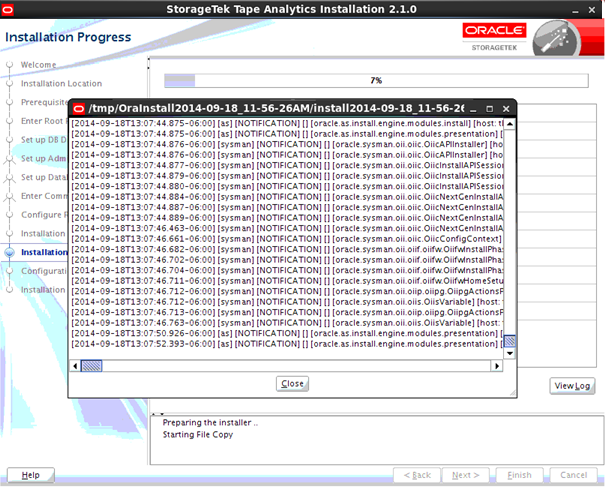This screenshot has width=605, height=489.
Task: Select the Installation Location step
Action: click(61, 83)
